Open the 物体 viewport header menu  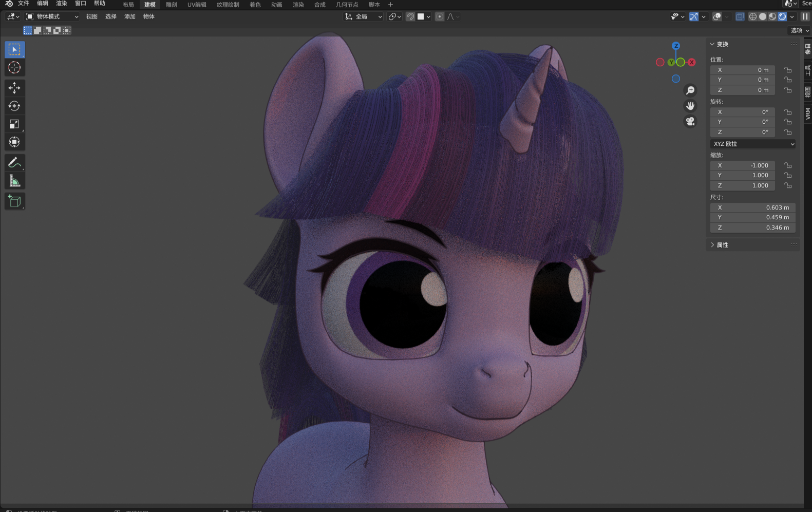click(x=149, y=16)
